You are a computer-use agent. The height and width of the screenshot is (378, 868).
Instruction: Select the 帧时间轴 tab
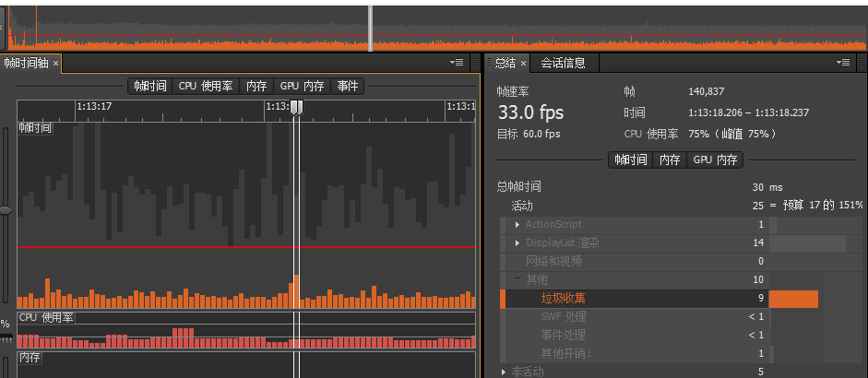pyautogui.click(x=26, y=63)
